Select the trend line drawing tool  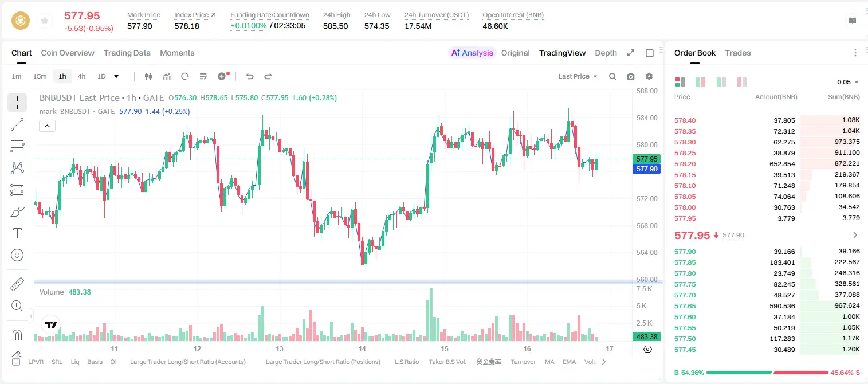[x=17, y=124]
